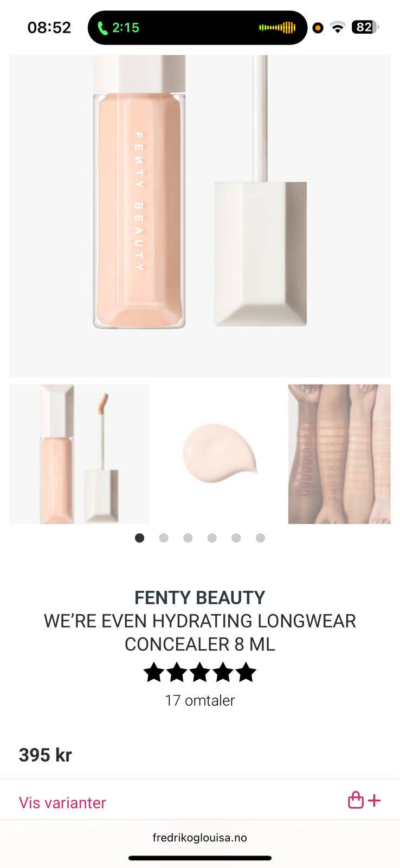Select the first carousel page dot
The image size is (400, 868).
point(139,538)
